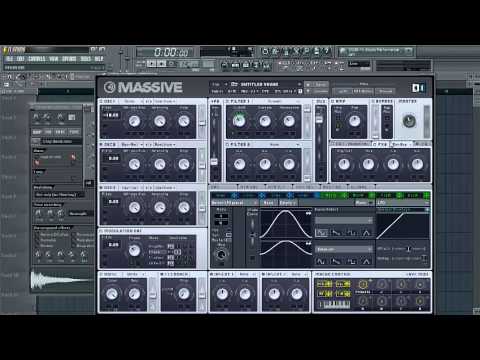480x360 pixels.
Task: Select sine shape in upper LFO curve row
Action: (x=321, y=232)
